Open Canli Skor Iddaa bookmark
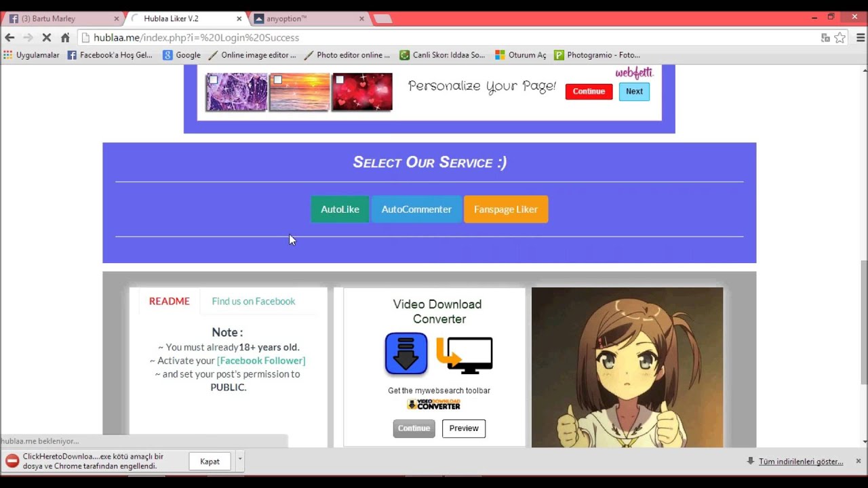Screen dimensions: 868x488 click(x=442, y=55)
